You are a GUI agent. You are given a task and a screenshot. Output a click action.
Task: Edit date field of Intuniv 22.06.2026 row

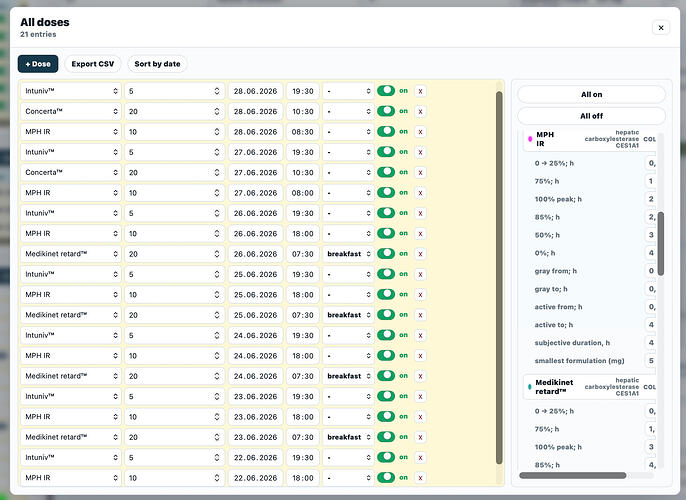tap(256, 457)
